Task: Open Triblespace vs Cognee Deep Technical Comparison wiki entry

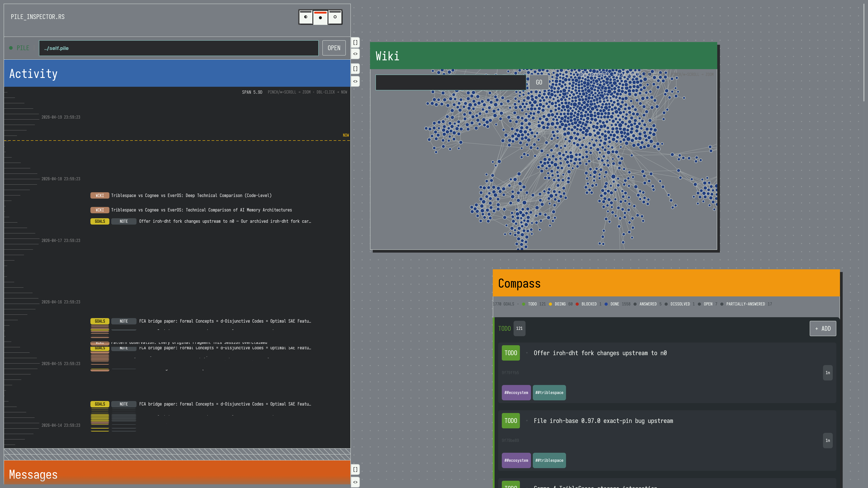Action: coord(191,196)
